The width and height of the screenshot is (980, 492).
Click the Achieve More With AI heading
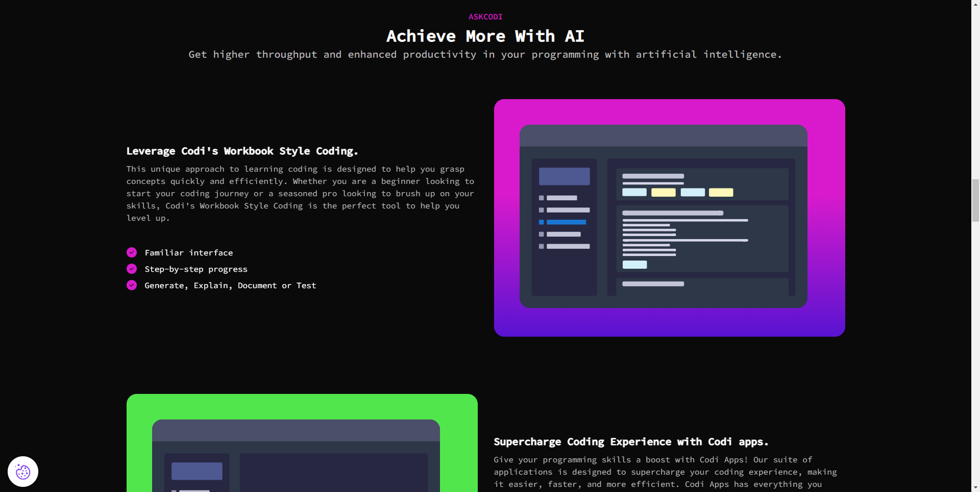(x=485, y=36)
